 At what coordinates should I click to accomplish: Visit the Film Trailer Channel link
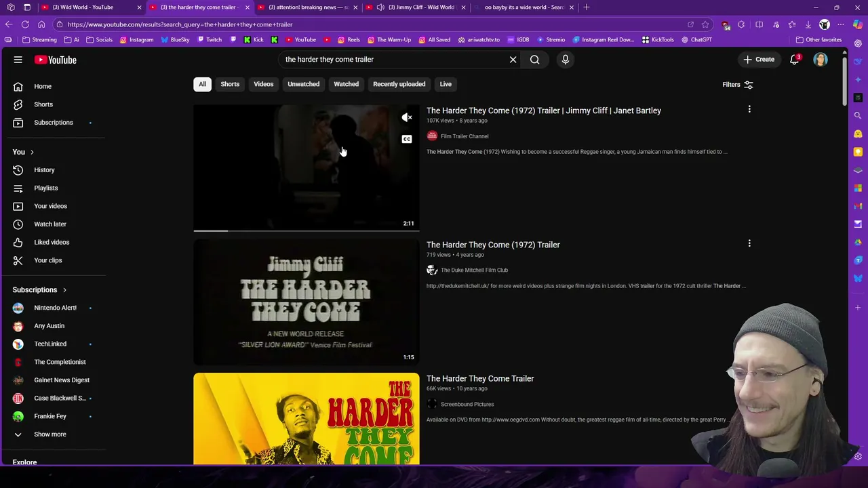465,136
